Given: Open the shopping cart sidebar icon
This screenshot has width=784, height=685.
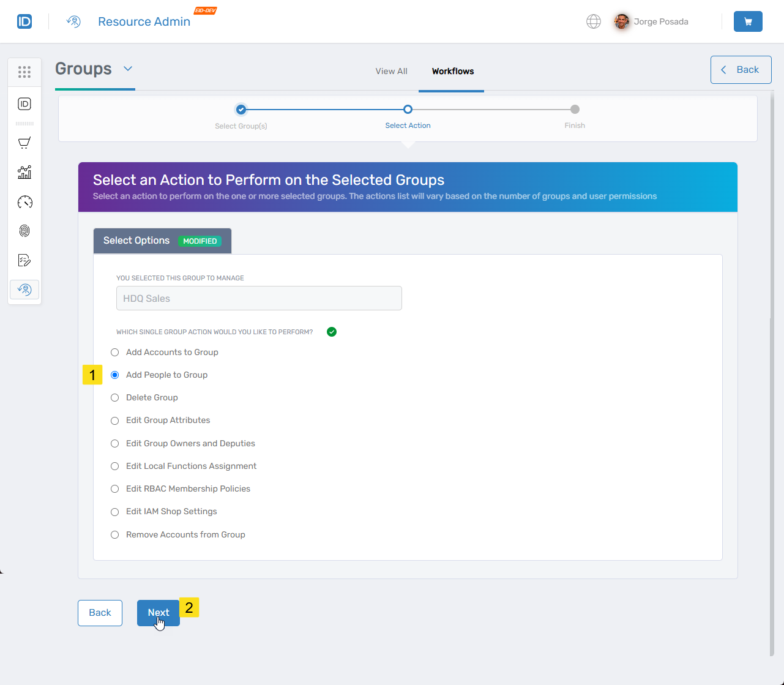Looking at the screenshot, I should tap(24, 143).
